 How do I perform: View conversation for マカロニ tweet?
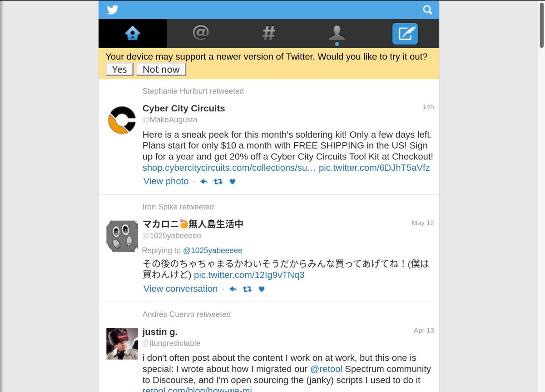pyautogui.click(x=180, y=289)
